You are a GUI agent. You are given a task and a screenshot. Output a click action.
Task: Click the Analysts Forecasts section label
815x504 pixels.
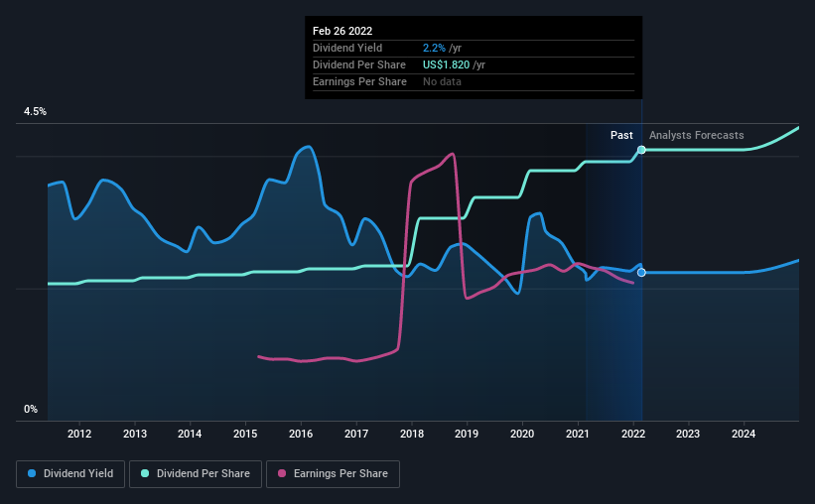click(697, 135)
